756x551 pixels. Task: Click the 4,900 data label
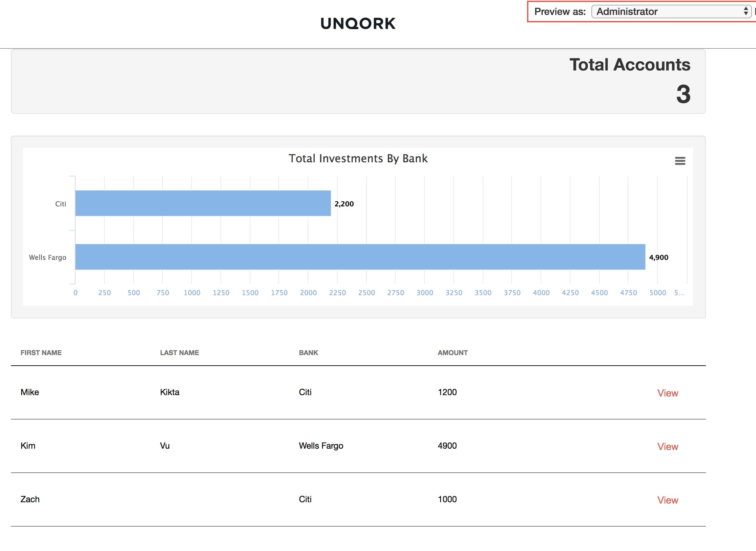point(658,257)
